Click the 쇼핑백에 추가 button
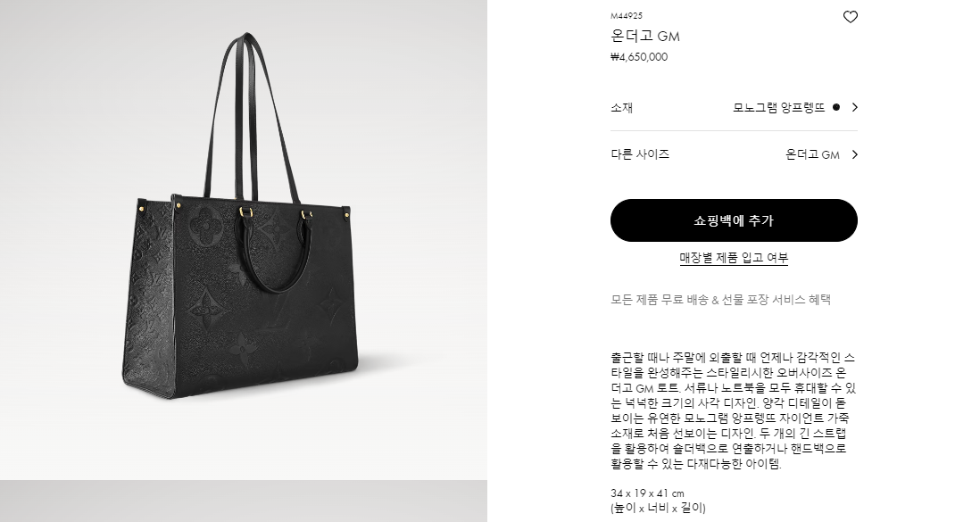980x522 pixels. click(x=734, y=220)
